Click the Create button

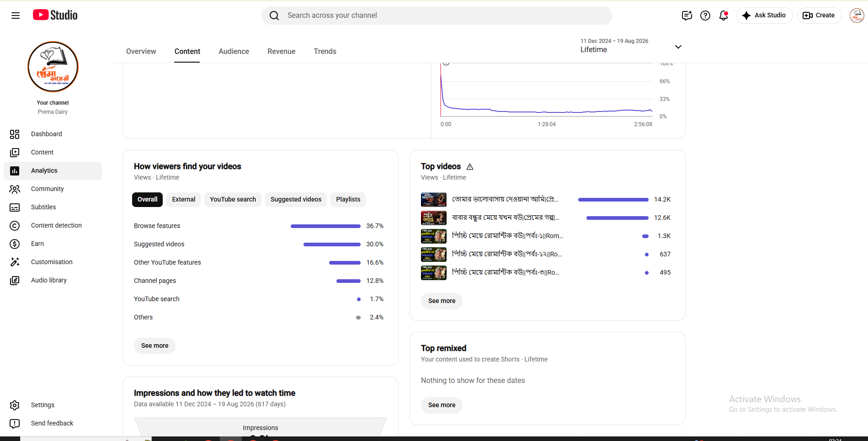click(x=819, y=16)
